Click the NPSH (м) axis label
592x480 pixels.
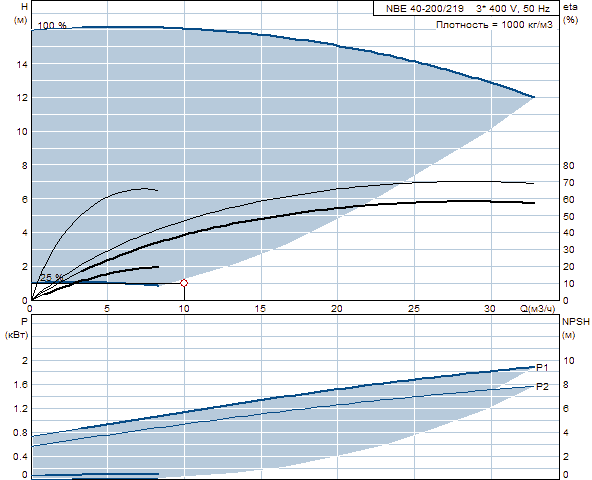point(575,328)
